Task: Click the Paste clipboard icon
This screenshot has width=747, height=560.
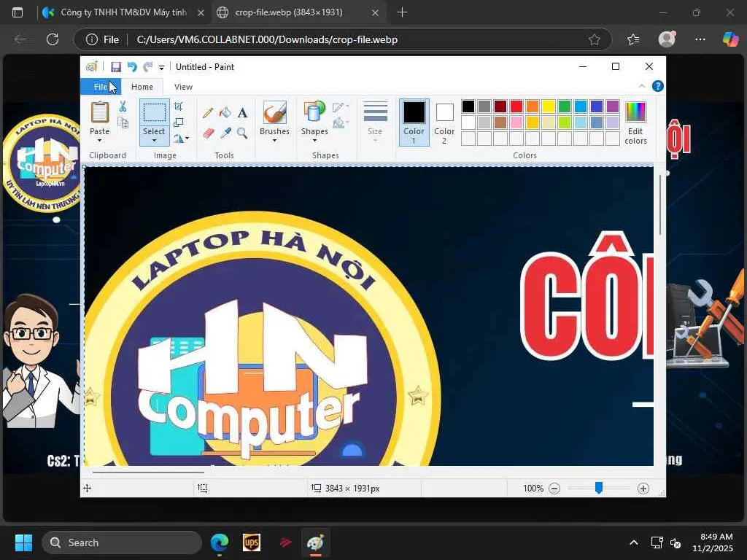Action: (x=99, y=112)
